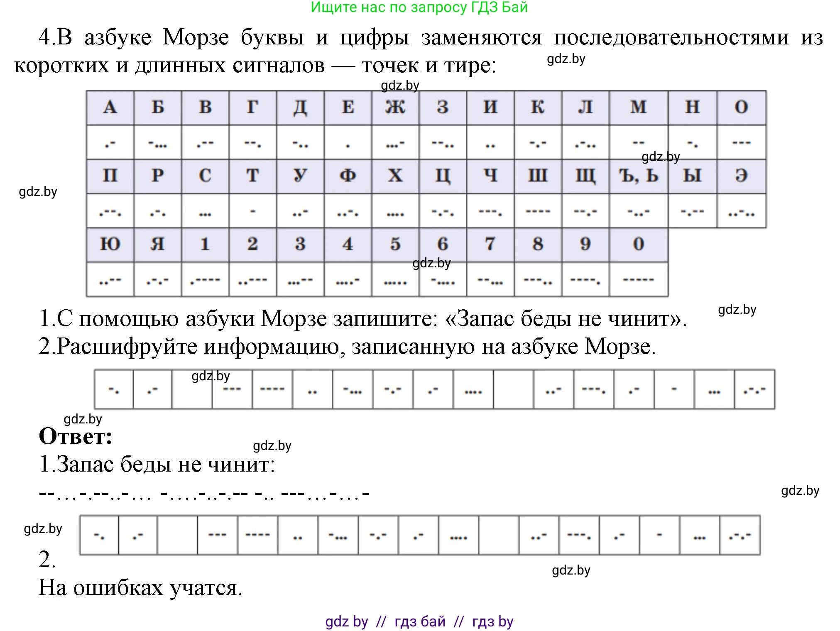Select the cell showing letter Ж
This screenshot has height=631, width=840.
(x=395, y=107)
